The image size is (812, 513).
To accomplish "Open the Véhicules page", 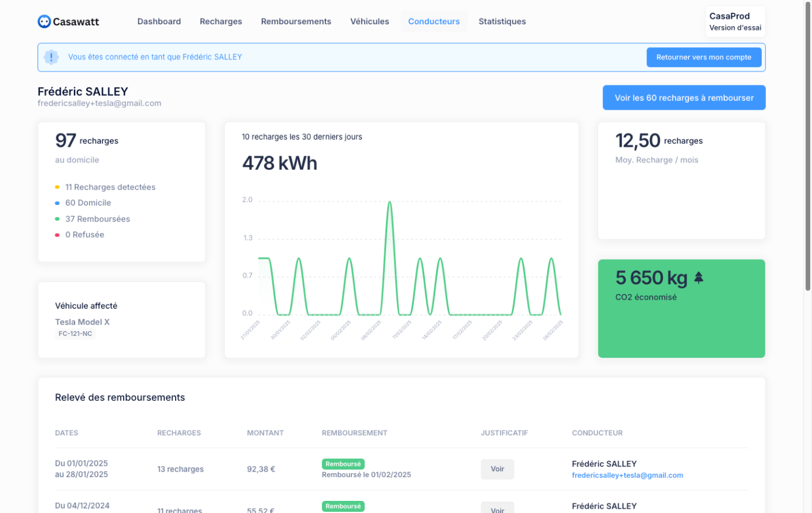I will coord(369,22).
